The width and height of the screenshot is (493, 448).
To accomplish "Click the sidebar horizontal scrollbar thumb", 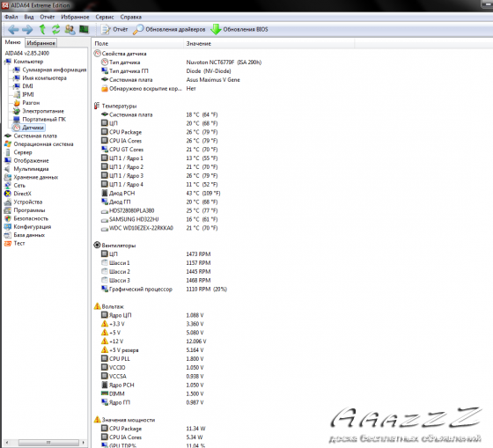I will point(48,443).
